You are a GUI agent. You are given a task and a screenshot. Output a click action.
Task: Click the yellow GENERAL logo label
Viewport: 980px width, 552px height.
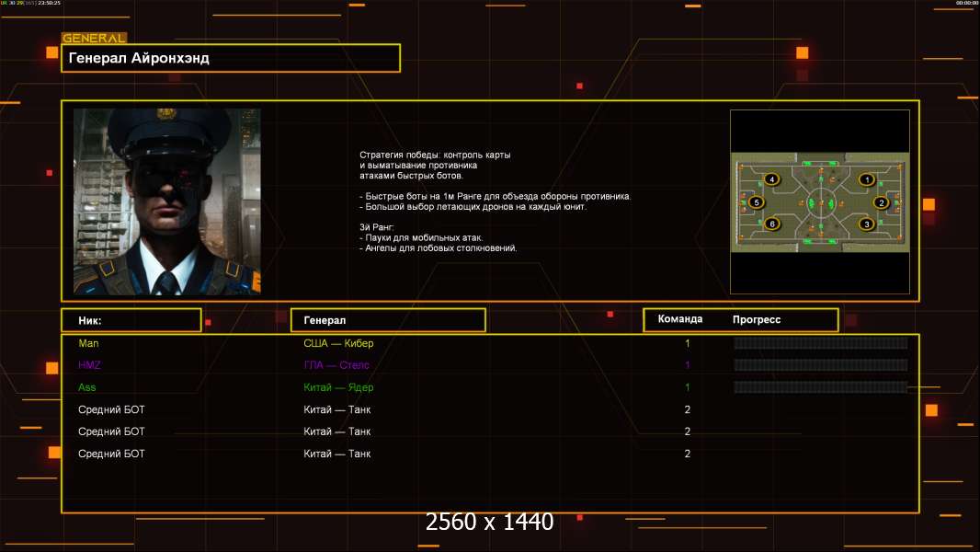[94, 39]
